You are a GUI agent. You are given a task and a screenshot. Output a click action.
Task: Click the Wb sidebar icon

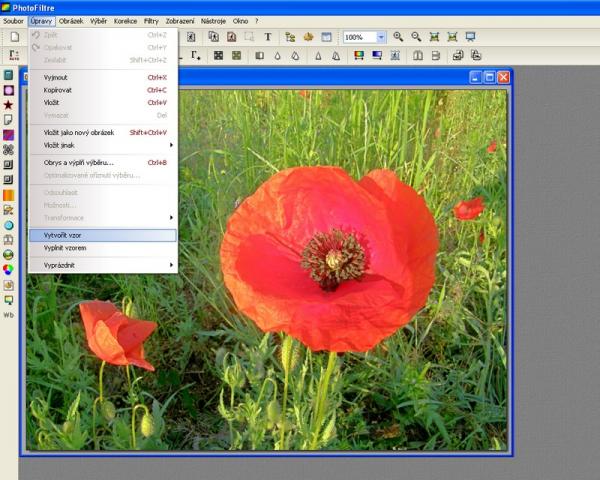8,315
